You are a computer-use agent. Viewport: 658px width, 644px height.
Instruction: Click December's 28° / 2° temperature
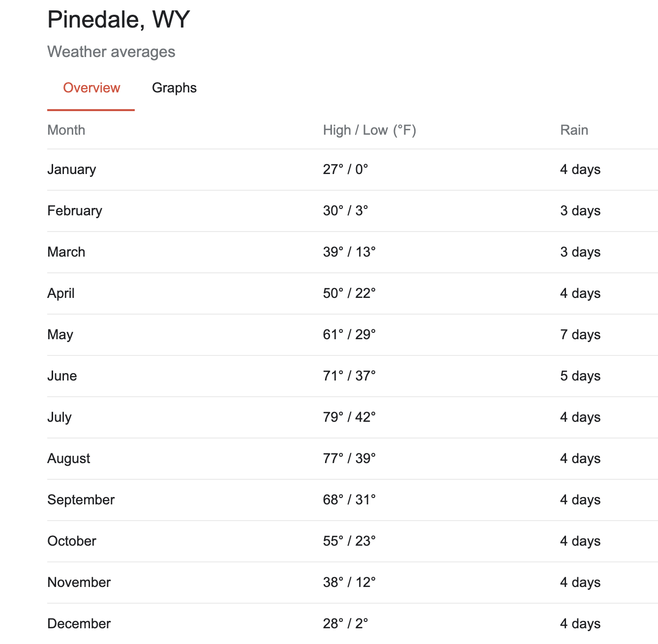coord(345,624)
